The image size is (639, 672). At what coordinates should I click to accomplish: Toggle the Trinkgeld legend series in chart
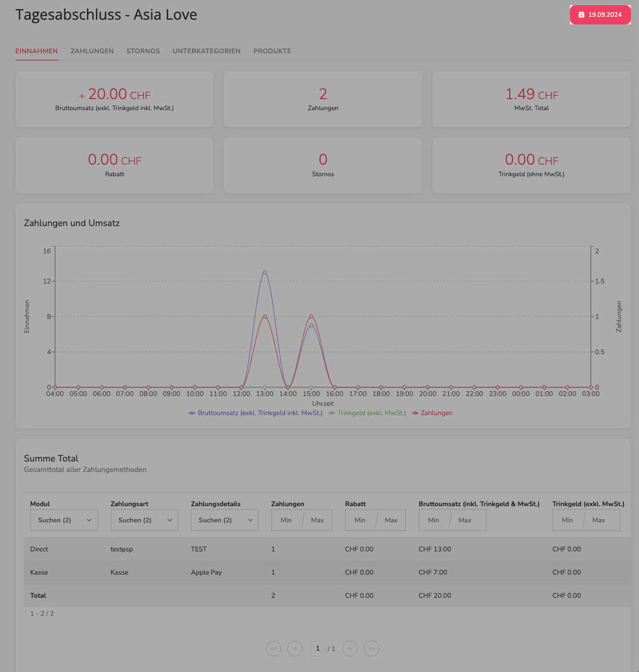(367, 413)
